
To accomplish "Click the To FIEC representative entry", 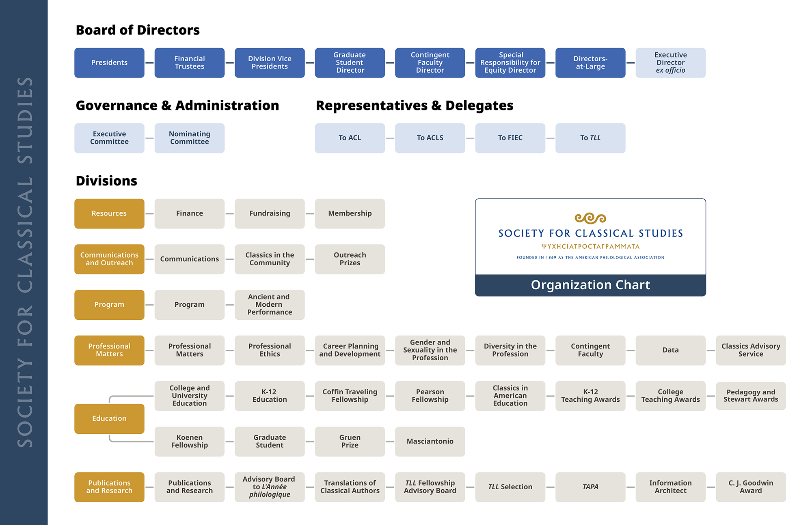I will click(x=510, y=138).
